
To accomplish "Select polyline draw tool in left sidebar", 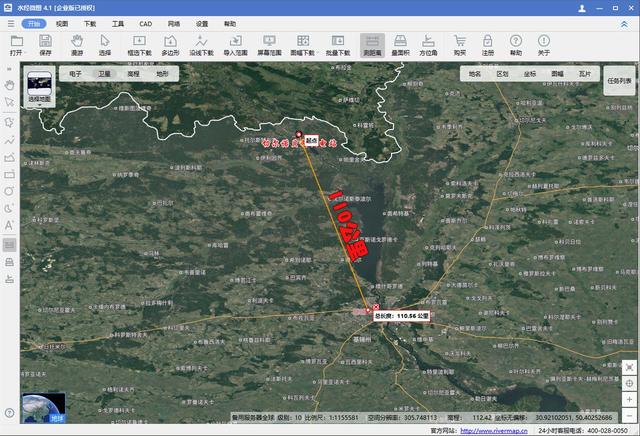I will click(x=9, y=140).
